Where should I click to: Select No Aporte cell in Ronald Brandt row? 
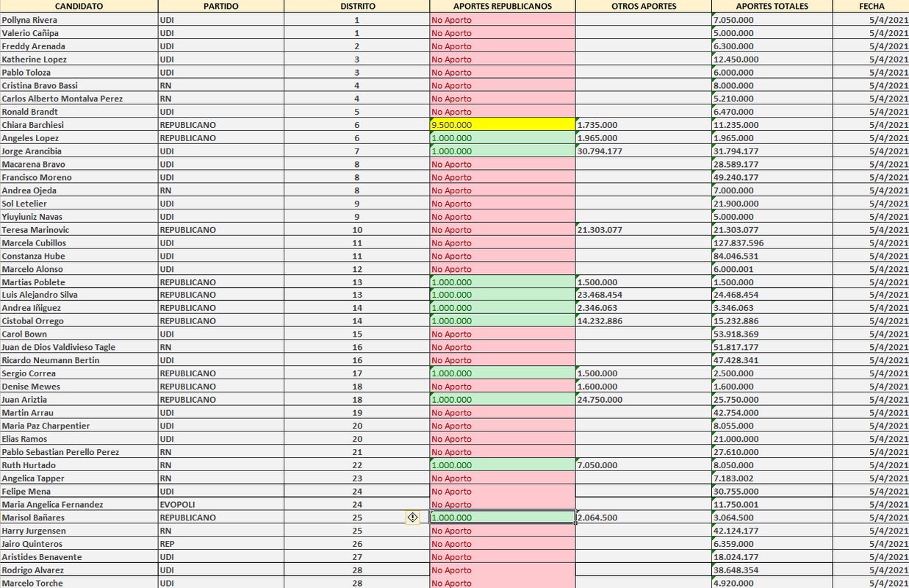pyautogui.click(x=503, y=112)
